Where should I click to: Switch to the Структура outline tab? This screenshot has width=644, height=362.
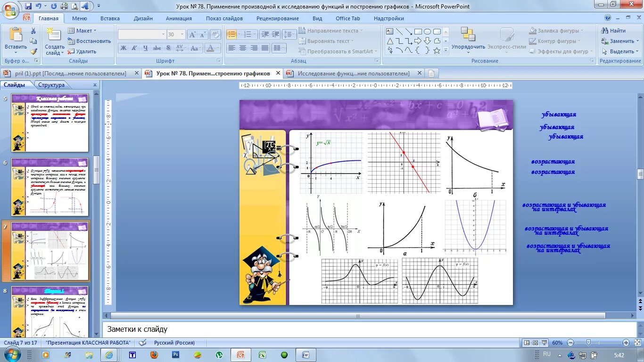51,85
